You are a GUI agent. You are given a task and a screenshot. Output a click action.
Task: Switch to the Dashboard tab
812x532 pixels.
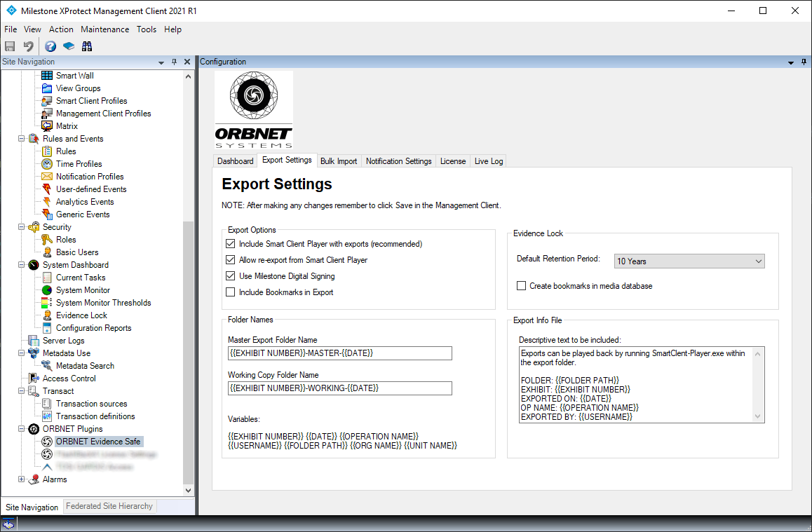click(235, 161)
